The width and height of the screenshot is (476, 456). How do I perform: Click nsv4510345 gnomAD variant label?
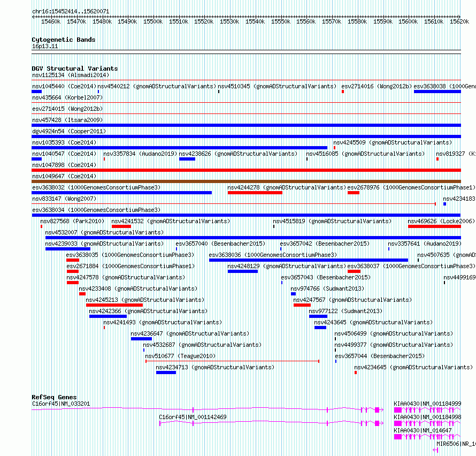click(277, 86)
